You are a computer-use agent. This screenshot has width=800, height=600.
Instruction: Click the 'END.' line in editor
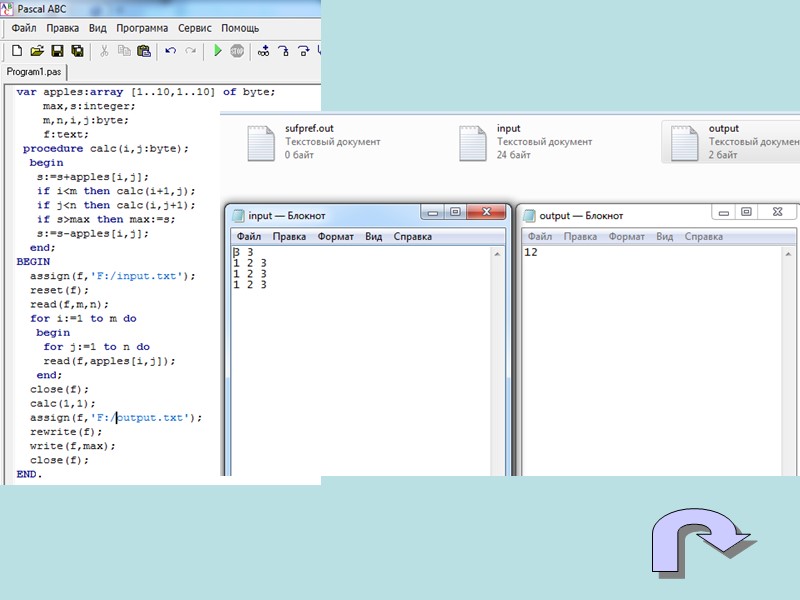click(29, 474)
